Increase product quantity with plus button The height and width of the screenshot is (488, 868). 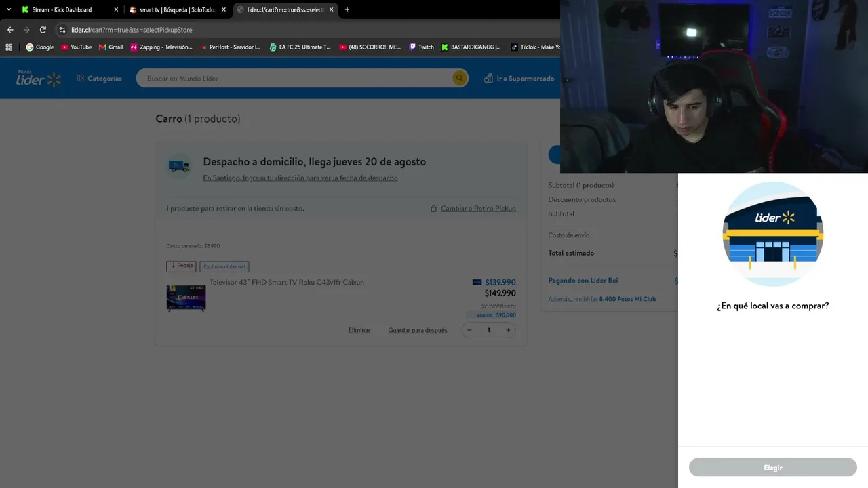click(508, 330)
